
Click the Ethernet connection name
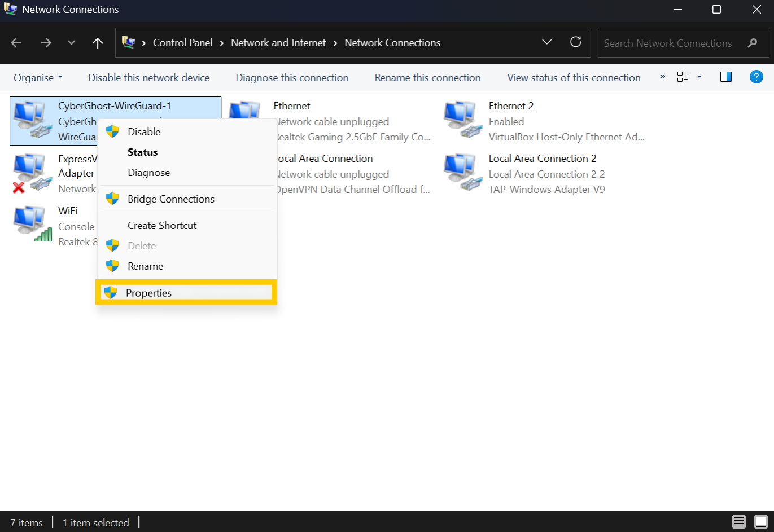tap(292, 106)
